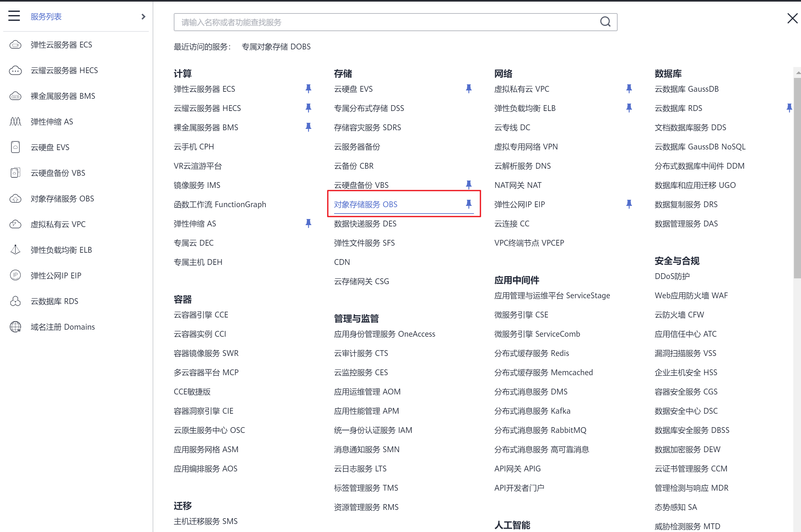Open 函数工作流 FunctionGraph service

[220, 205]
